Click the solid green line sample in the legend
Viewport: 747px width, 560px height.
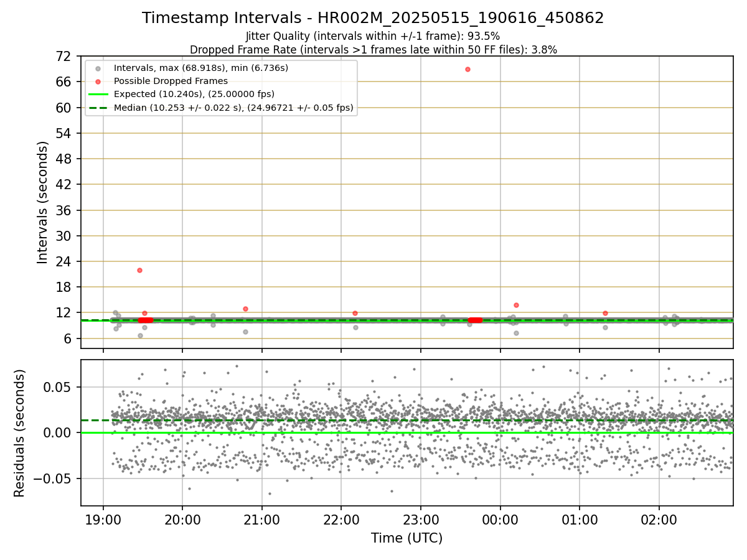pyautogui.click(x=98, y=95)
